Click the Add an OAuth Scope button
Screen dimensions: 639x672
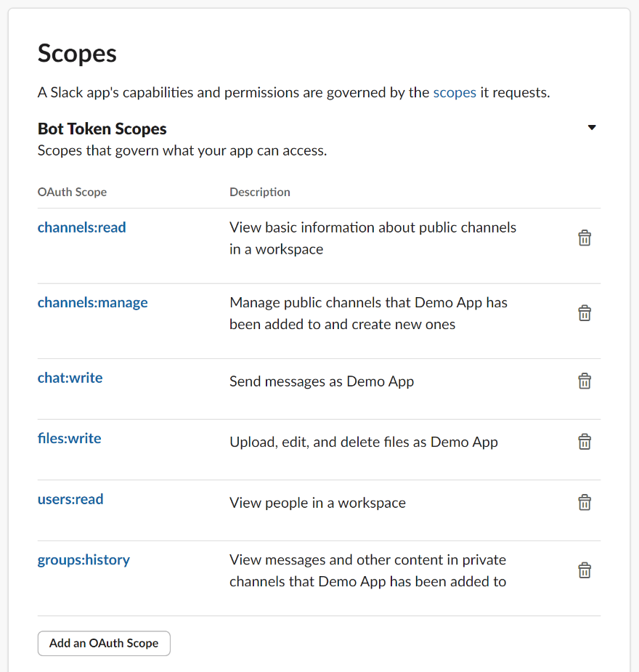tap(104, 643)
